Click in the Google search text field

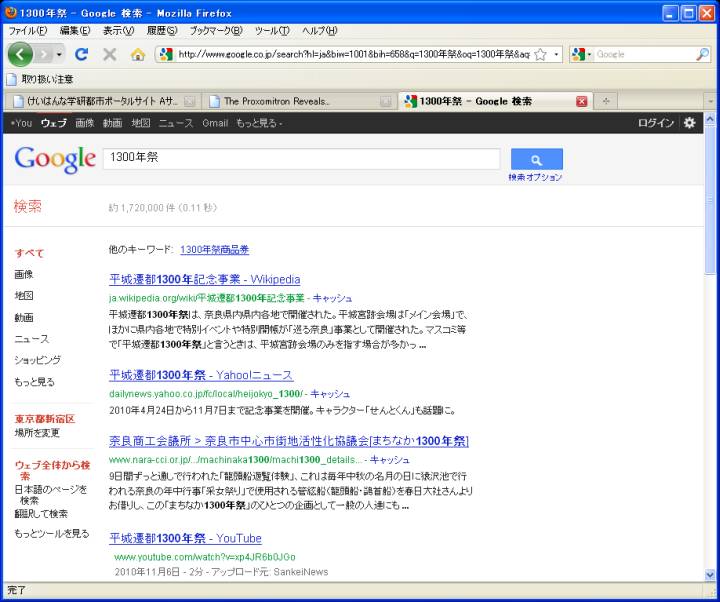(300, 158)
